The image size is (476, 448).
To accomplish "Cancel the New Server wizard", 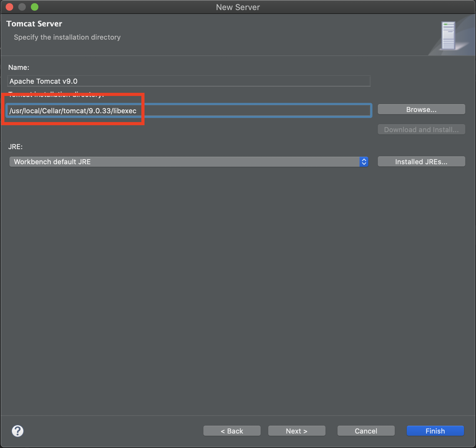I will 366,431.
